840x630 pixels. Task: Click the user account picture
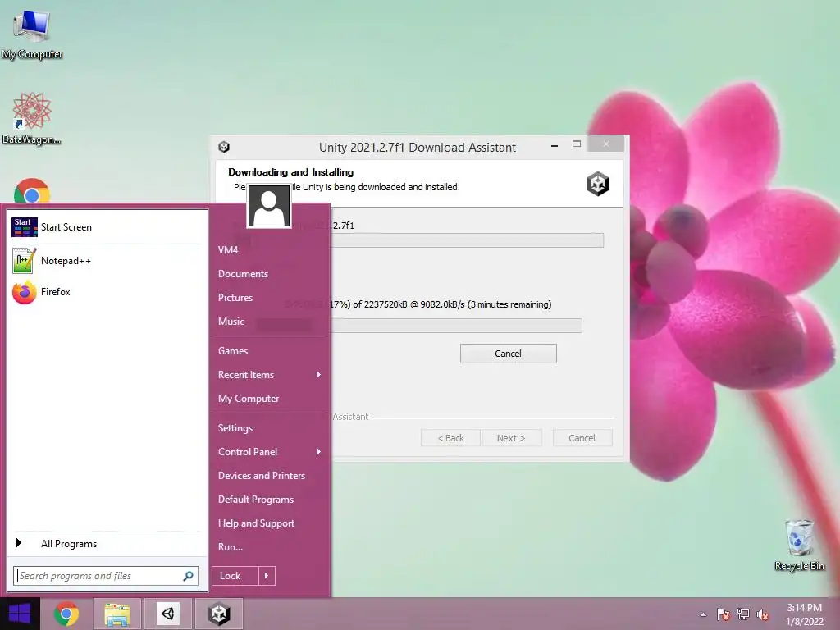pyautogui.click(x=269, y=206)
